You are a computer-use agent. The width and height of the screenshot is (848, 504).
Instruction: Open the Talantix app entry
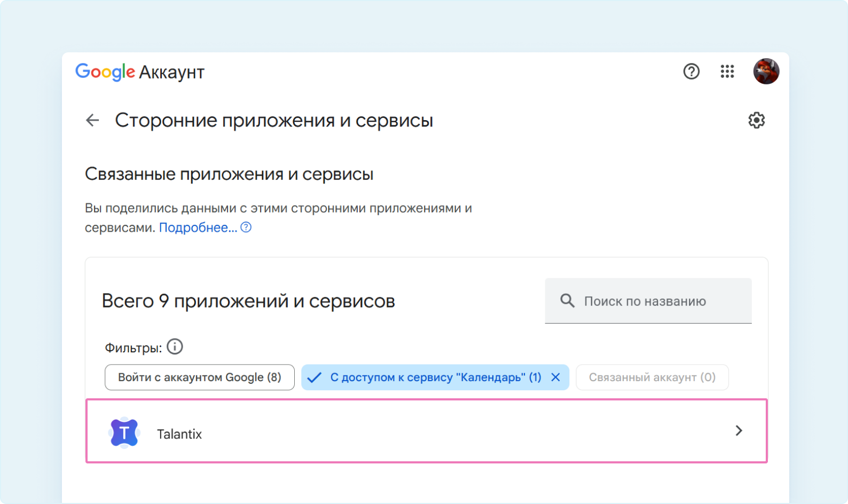(x=427, y=431)
